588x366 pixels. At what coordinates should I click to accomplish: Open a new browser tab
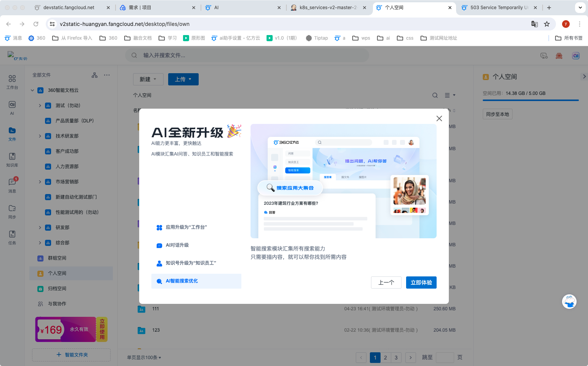(x=549, y=8)
